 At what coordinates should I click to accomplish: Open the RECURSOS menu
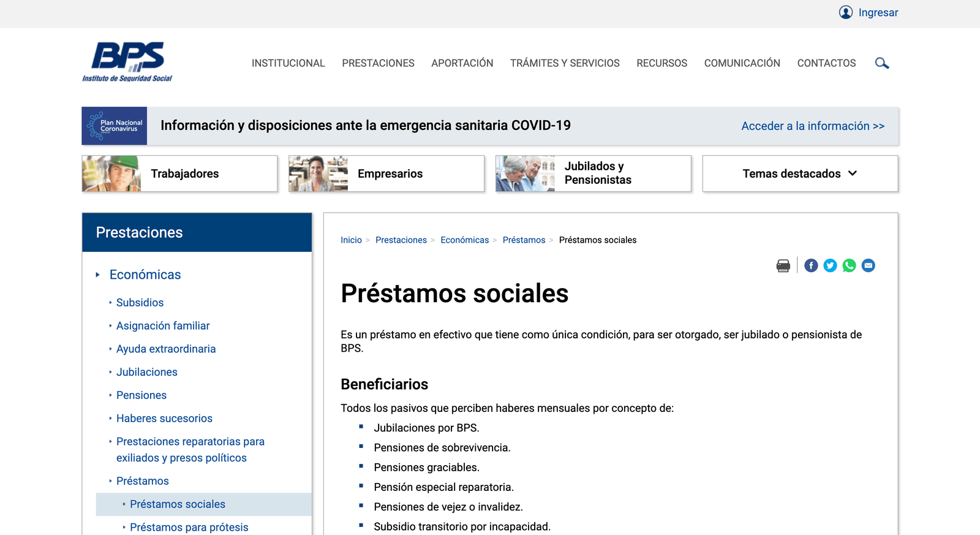tap(661, 63)
